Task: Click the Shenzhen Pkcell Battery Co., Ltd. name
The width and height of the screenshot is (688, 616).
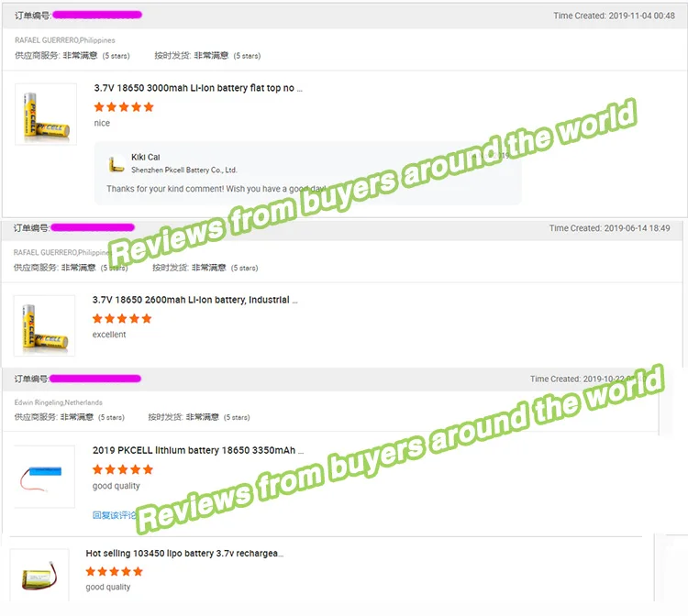Action: click(x=184, y=170)
